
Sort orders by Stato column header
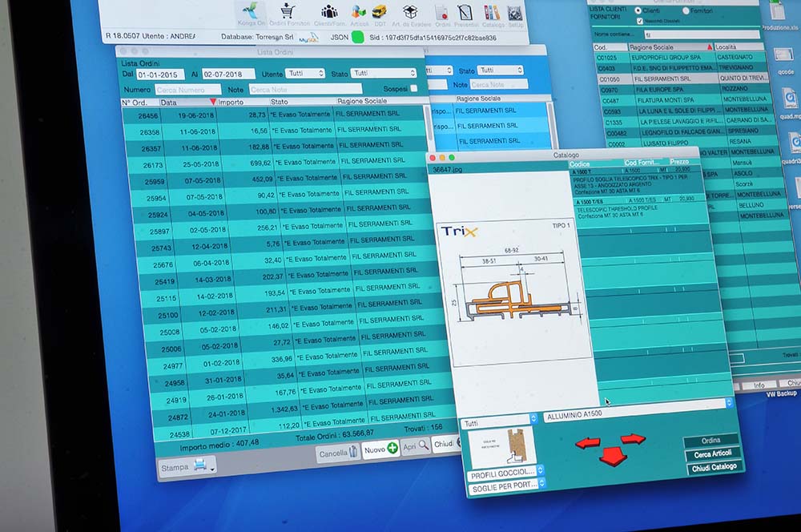coord(301,101)
